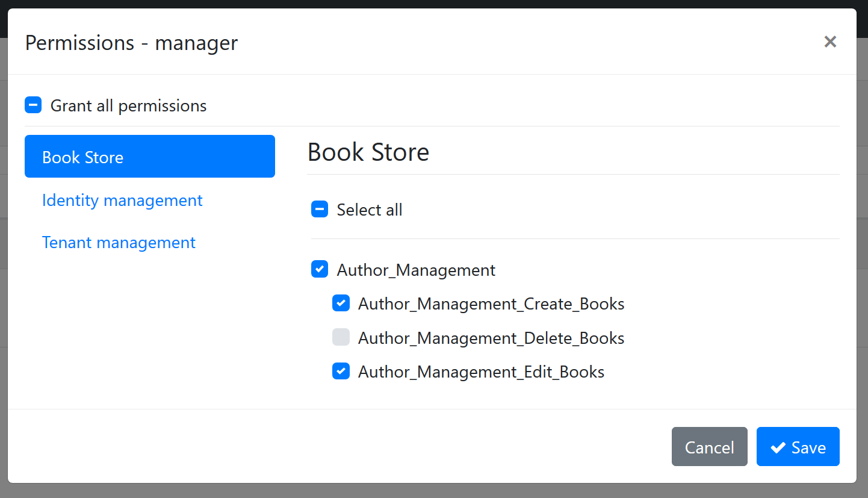Uncheck Author_Management_Create_Books
This screenshot has width=868, height=498.
click(x=341, y=303)
